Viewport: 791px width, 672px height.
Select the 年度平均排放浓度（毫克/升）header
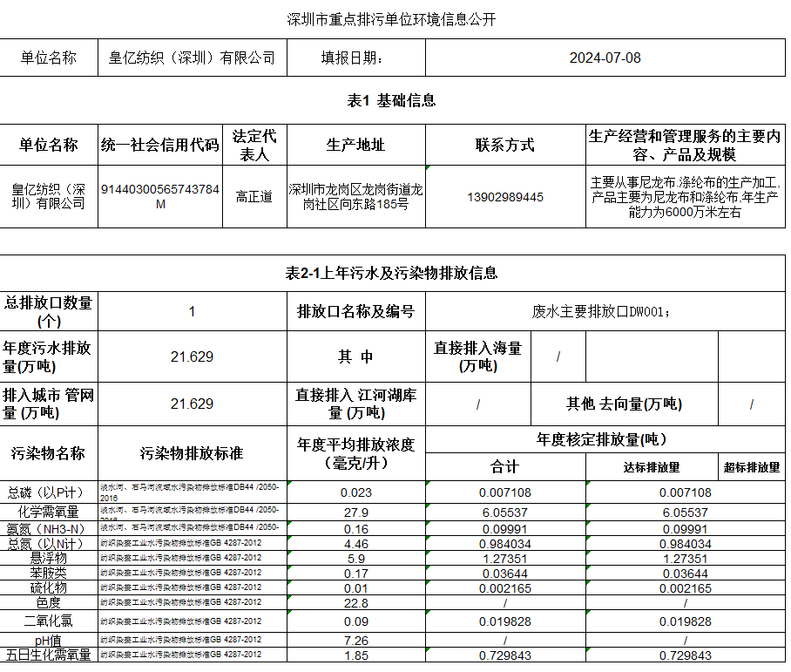point(356,453)
